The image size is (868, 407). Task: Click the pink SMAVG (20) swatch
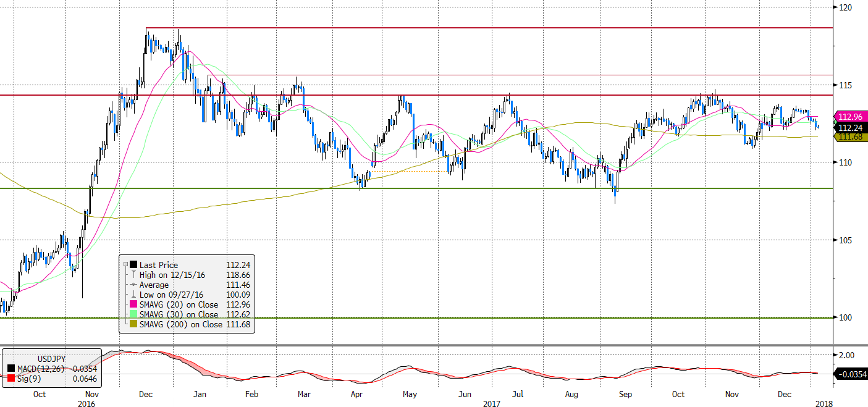(x=133, y=304)
